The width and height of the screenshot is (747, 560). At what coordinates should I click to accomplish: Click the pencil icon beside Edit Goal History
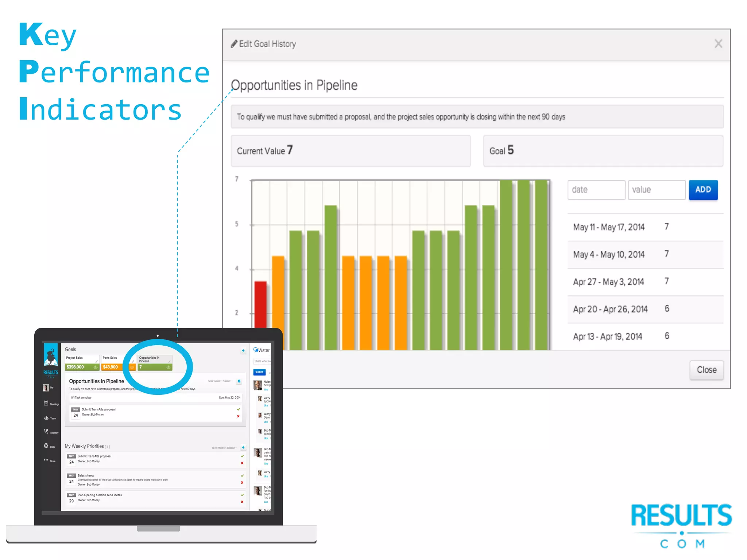coord(234,44)
